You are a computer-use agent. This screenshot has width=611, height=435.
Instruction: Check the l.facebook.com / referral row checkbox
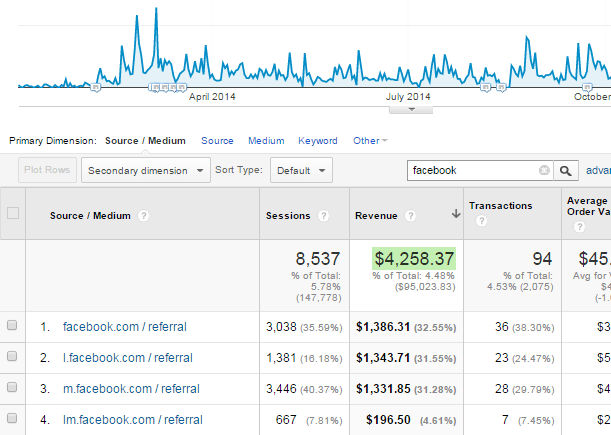click(12, 356)
